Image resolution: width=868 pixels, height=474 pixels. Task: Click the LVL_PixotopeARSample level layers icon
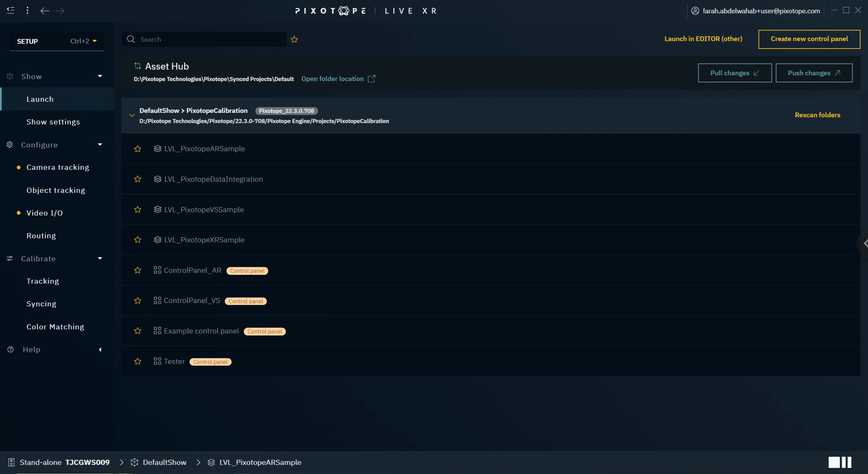[x=157, y=148]
